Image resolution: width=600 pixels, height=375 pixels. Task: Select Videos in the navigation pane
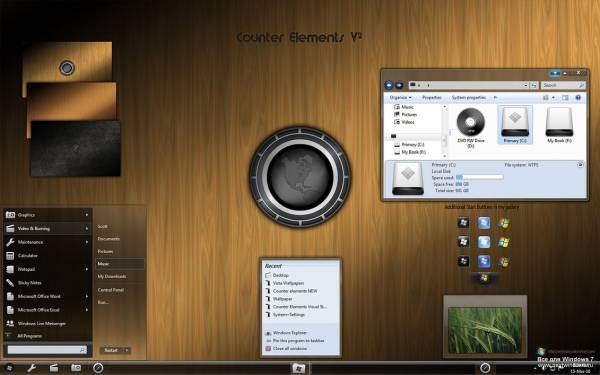tap(408, 122)
